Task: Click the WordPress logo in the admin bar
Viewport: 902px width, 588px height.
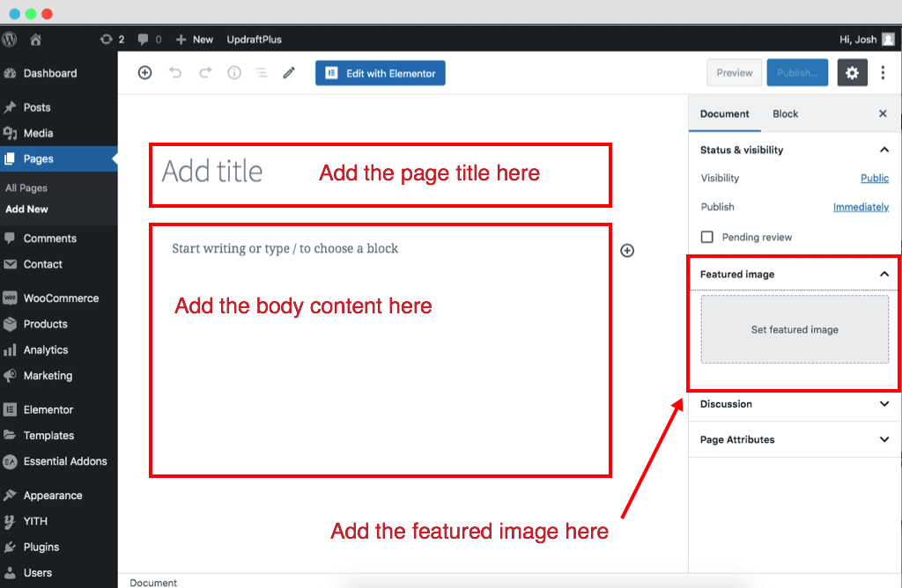Action: click(9, 39)
